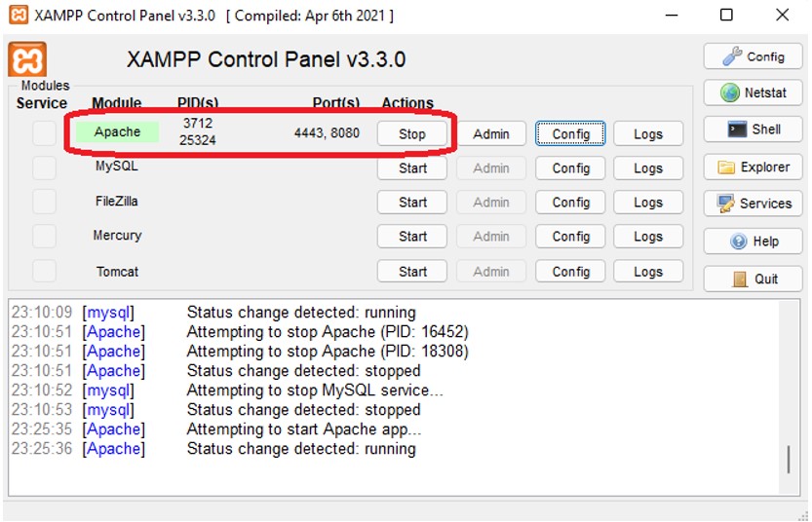Start the MySQL module
Screen dimensions: 812x522
click(411, 168)
